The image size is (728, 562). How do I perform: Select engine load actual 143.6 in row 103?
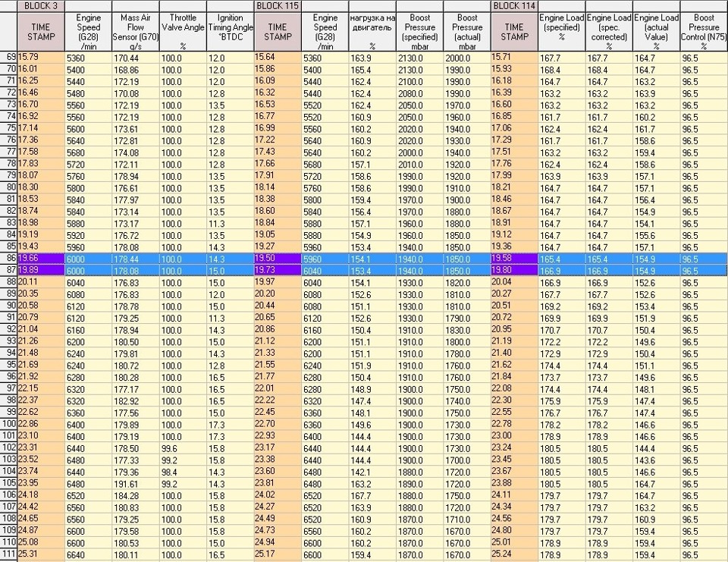[657, 460]
